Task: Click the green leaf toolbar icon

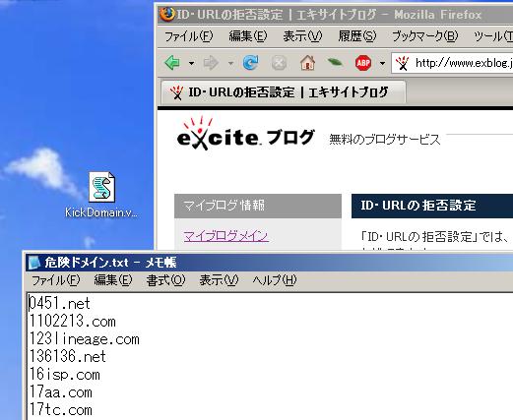Action: (x=335, y=62)
